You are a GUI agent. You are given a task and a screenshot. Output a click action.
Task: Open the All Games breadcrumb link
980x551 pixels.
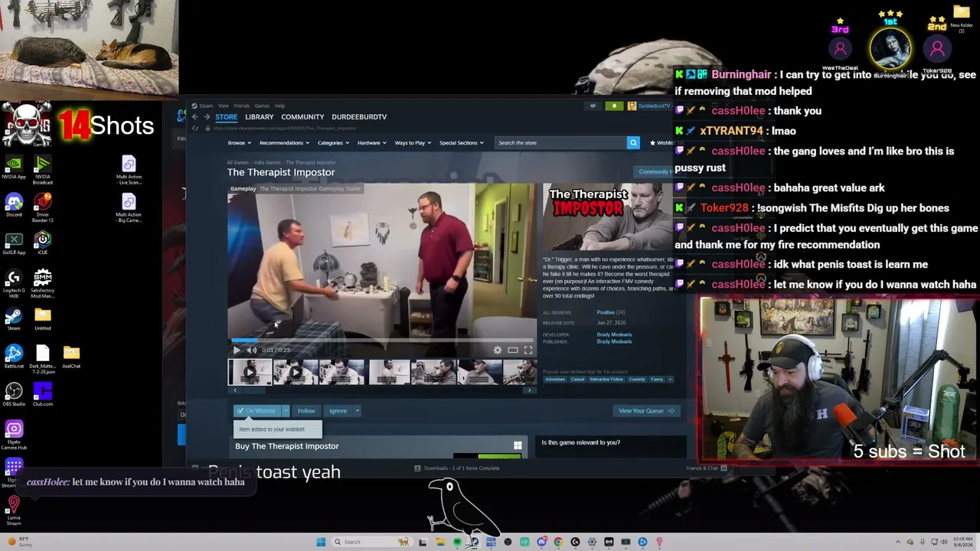[x=237, y=162]
